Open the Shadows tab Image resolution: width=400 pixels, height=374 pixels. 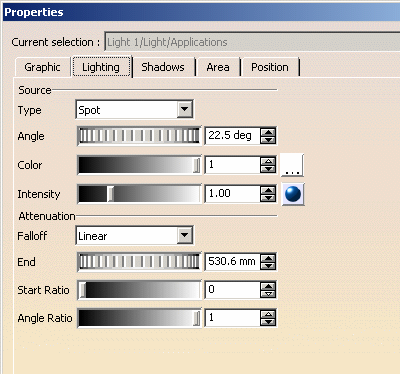pos(163,67)
